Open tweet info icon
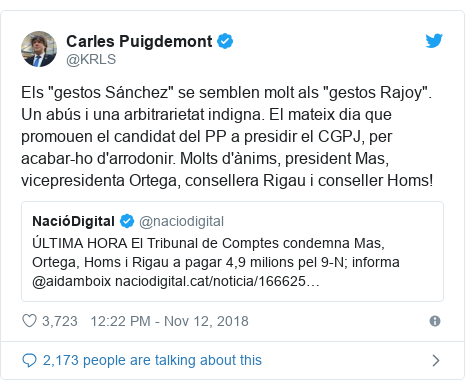465x389 pixels. click(435, 321)
